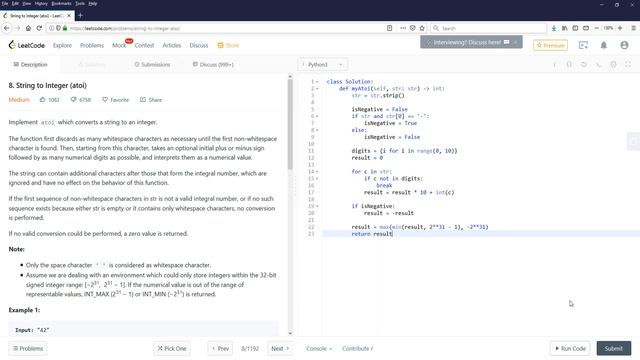Go to the Prev problem
The height and width of the screenshot is (360, 640).
220,349
